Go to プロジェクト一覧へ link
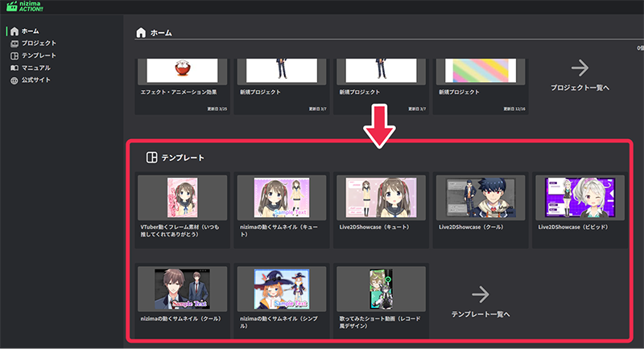644x349 pixels. tap(580, 88)
